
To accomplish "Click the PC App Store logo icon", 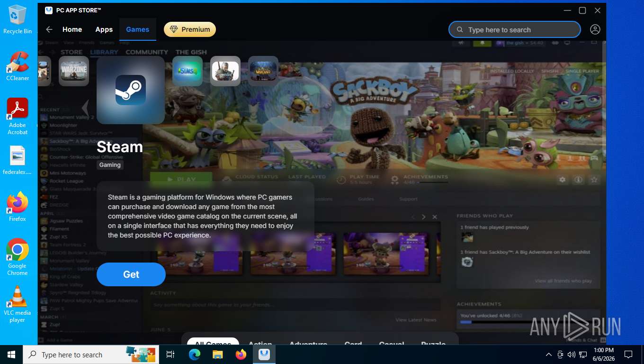I will [49, 10].
